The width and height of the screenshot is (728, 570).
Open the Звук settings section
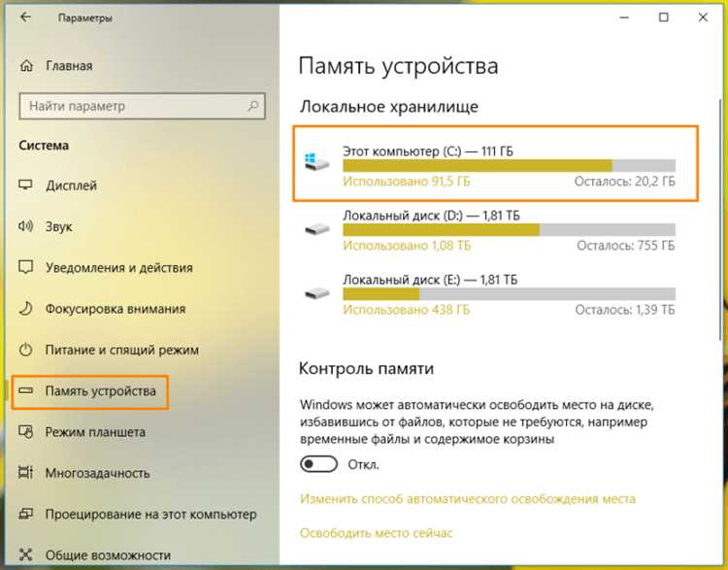pos(59,226)
